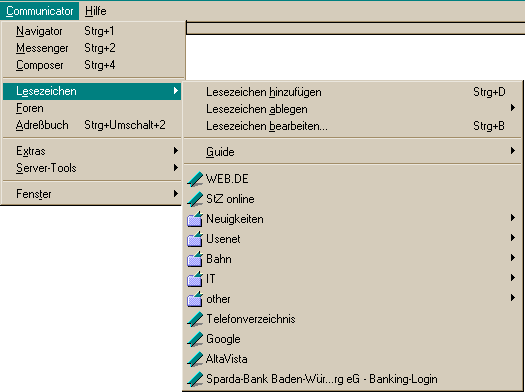
Task: Open the Neuigkeiten bookmark folder
Action: point(353,219)
